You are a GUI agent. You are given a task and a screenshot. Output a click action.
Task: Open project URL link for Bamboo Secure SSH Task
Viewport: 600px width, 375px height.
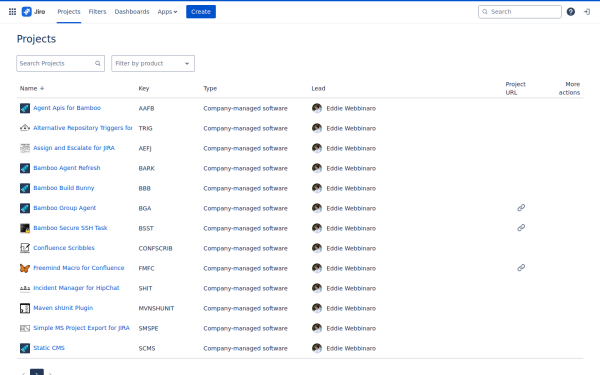[x=521, y=228]
